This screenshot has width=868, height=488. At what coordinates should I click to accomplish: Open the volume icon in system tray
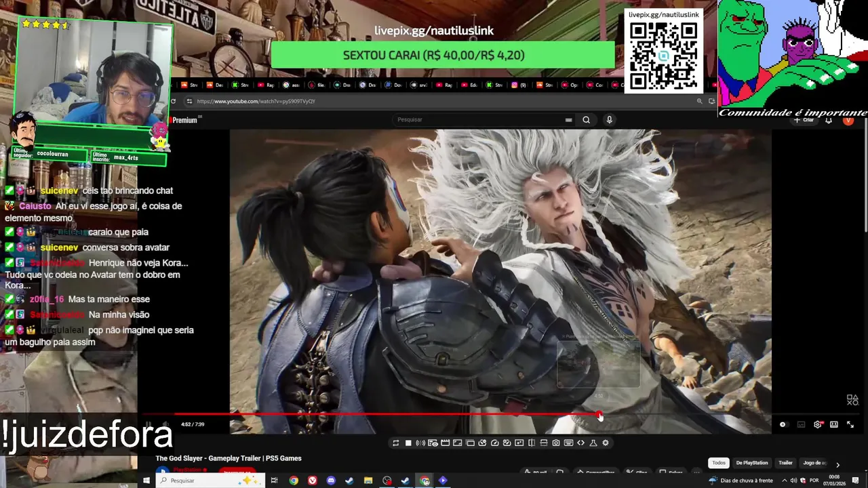(793, 481)
